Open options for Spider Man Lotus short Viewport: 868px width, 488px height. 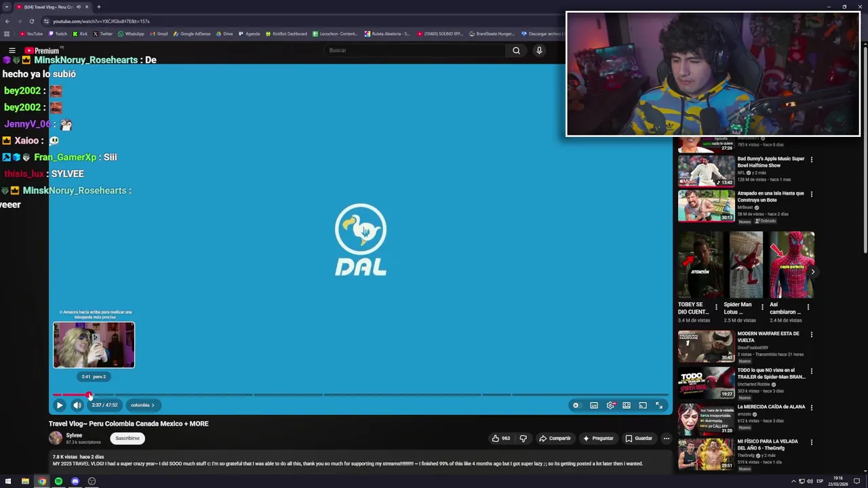click(762, 307)
